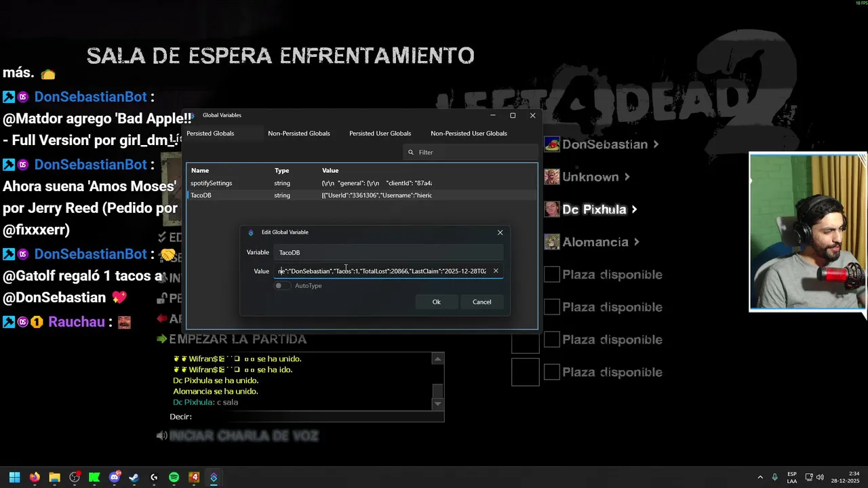The image size is (868, 488).
Task: Open the volume control in system tray
Action: (820, 477)
